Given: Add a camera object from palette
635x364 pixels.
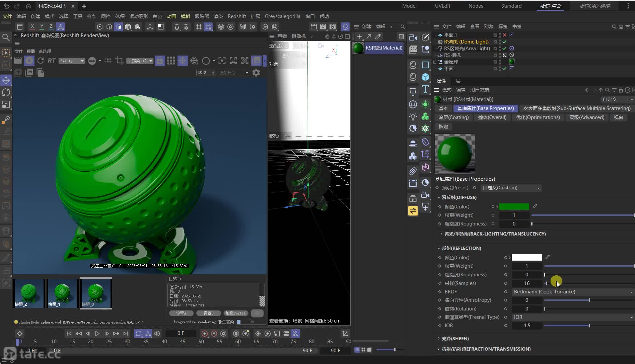Looking at the screenshot, I should 413,37.
